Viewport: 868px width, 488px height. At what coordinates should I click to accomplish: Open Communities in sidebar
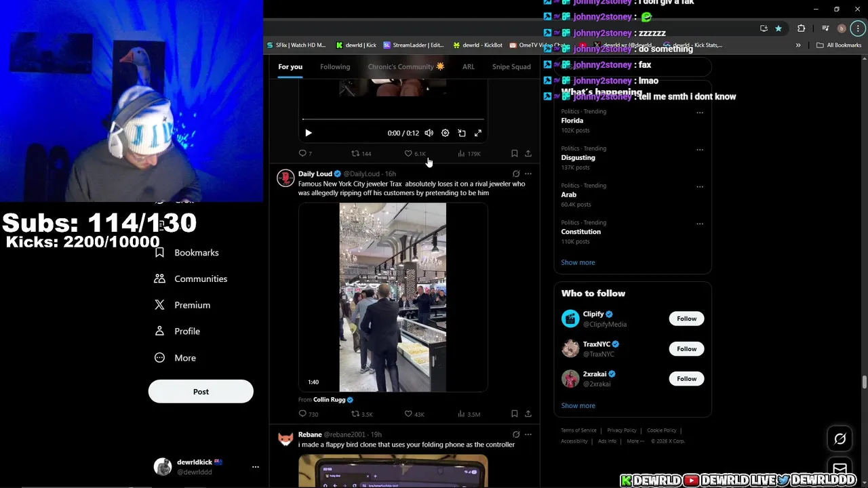191,279
